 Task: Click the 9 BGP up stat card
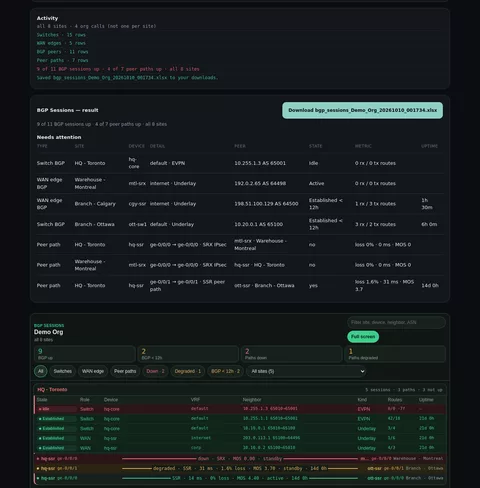click(85, 354)
